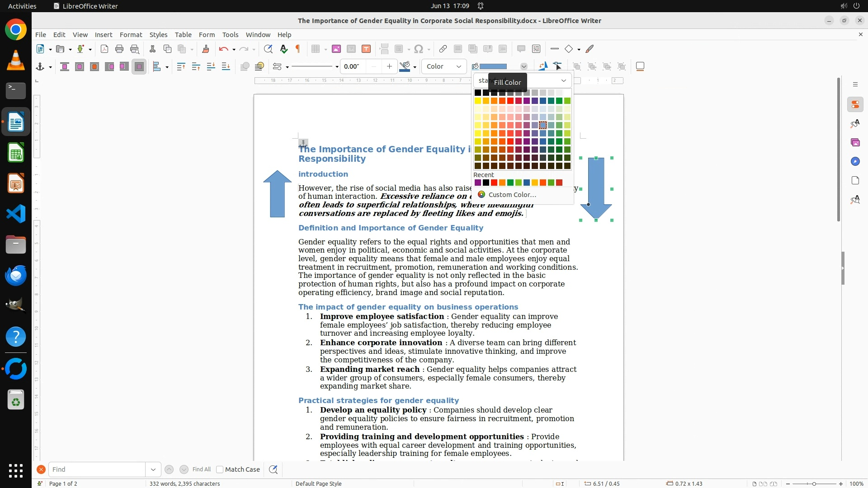Open the Area Style Color dropdown
The image size is (868, 488).
pyautogui.click(x=443, y=66)
